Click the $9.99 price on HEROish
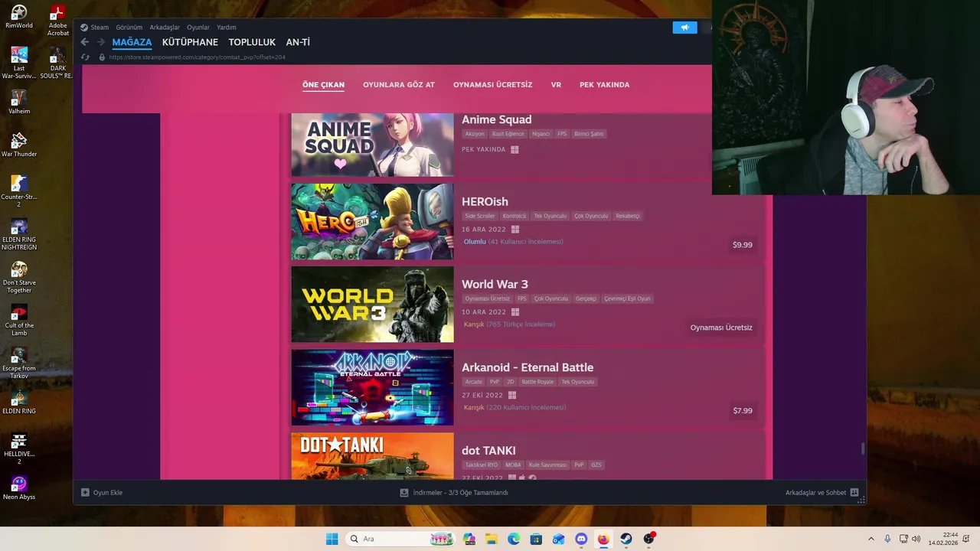This screenshot has width=980, height=551. [743, 245]
